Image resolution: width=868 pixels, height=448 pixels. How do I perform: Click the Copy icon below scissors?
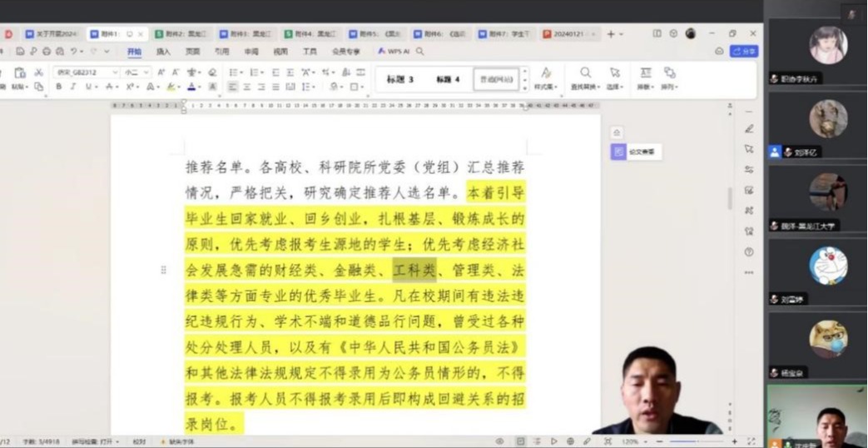coord(39,87)
